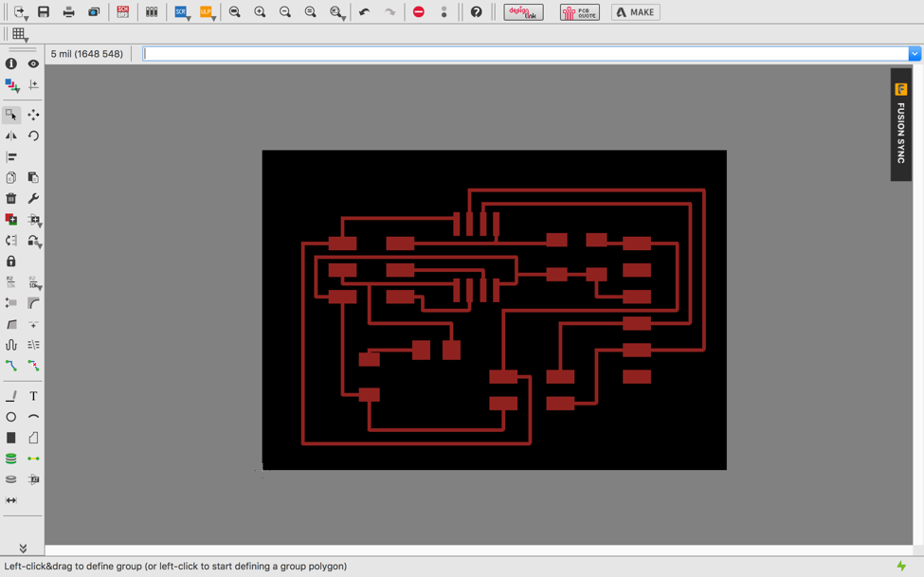Click the Design Link button

(x=523, y=11)
